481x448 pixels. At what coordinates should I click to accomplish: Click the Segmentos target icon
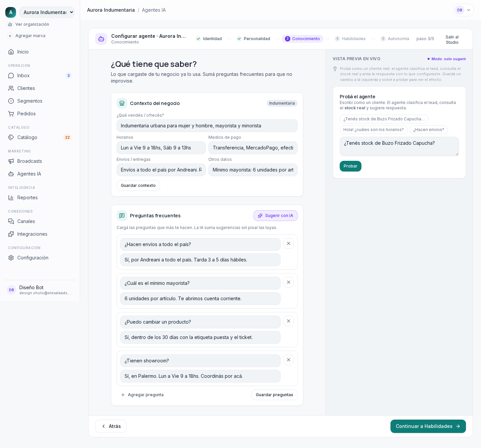pos(11,101)
